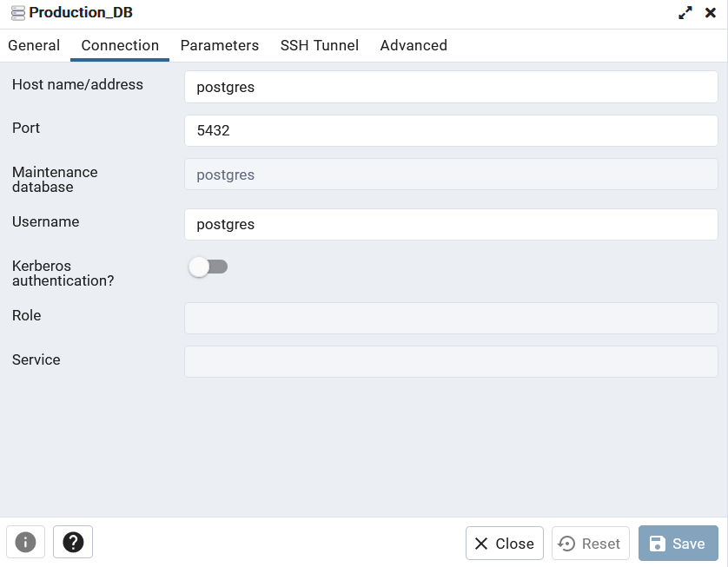Go to the SSH Tunnel tab

point(319,45)
